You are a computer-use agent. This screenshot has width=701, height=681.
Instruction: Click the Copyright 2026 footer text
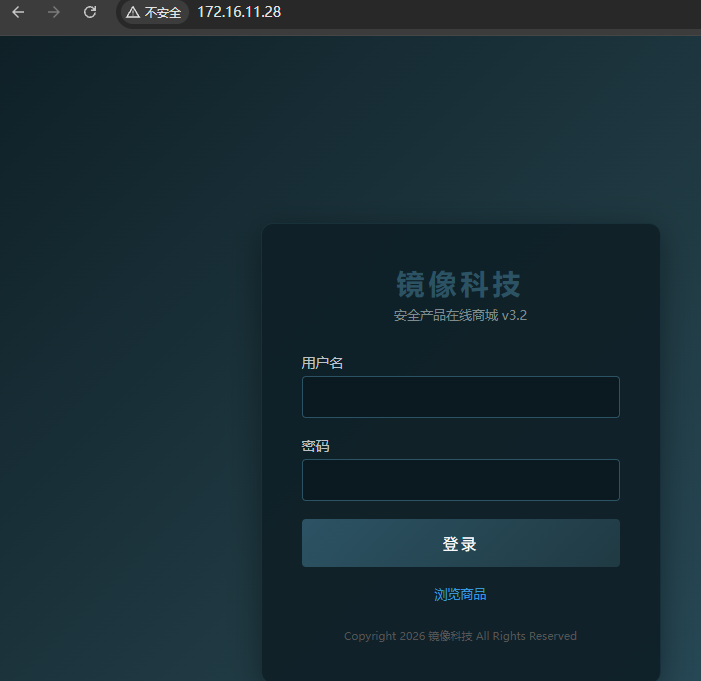pyautogui.click(x=385, y=636)
